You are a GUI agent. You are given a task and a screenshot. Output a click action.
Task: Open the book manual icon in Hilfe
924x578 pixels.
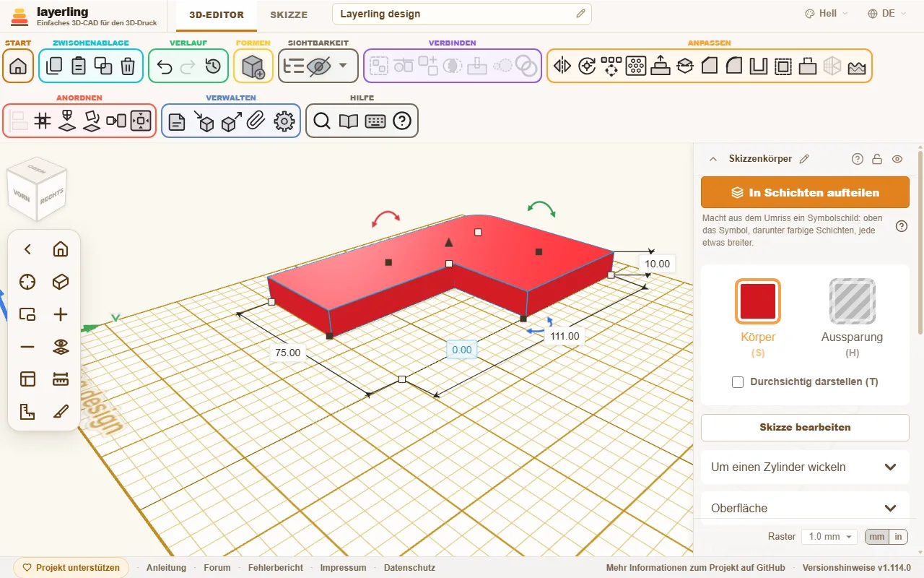(349, 121)
